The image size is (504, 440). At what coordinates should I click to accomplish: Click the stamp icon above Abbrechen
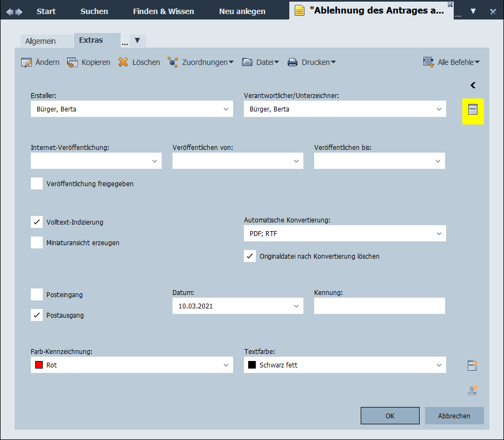[473, 389]
